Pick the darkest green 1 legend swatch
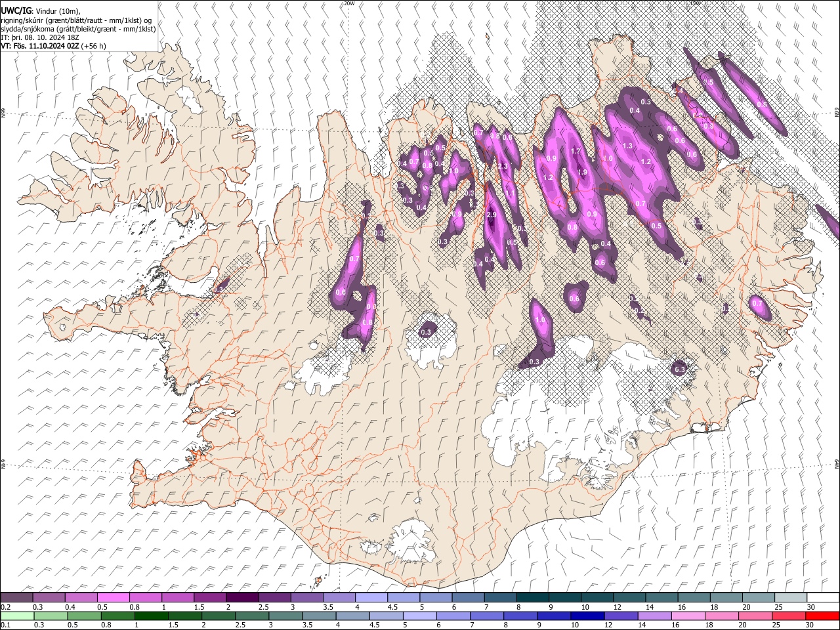The height and width of the screenshot is (630, 840). [151, 616]
